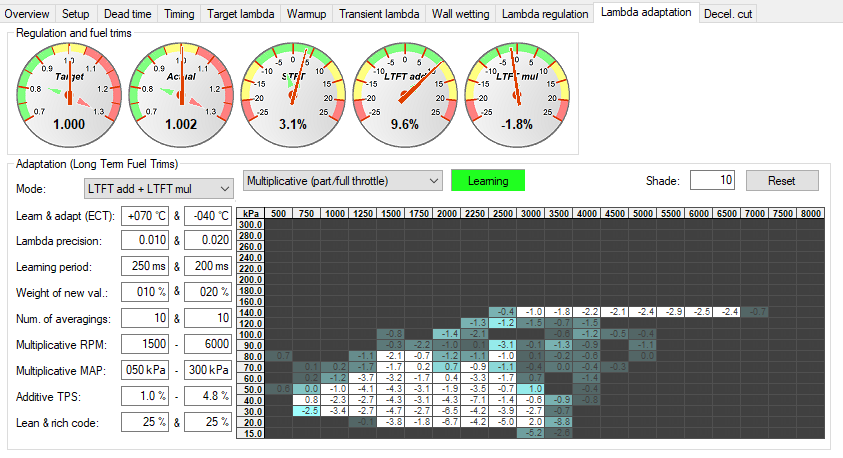Select cell -6.5 in 30.0 kPa row
This screenshot has width=843, height=458.
click(447, 411)
